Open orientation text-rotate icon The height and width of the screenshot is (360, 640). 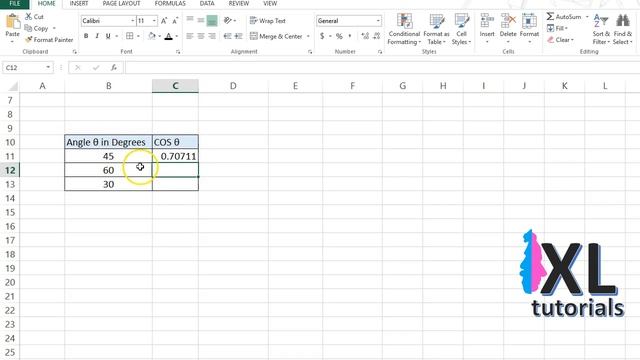(x=228, y=20)
